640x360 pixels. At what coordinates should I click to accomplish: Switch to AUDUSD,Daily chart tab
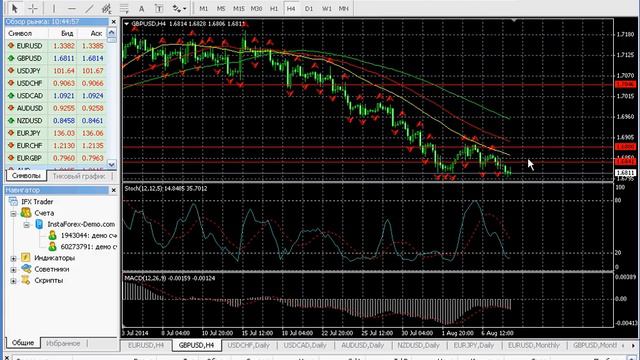click(362, 345)
